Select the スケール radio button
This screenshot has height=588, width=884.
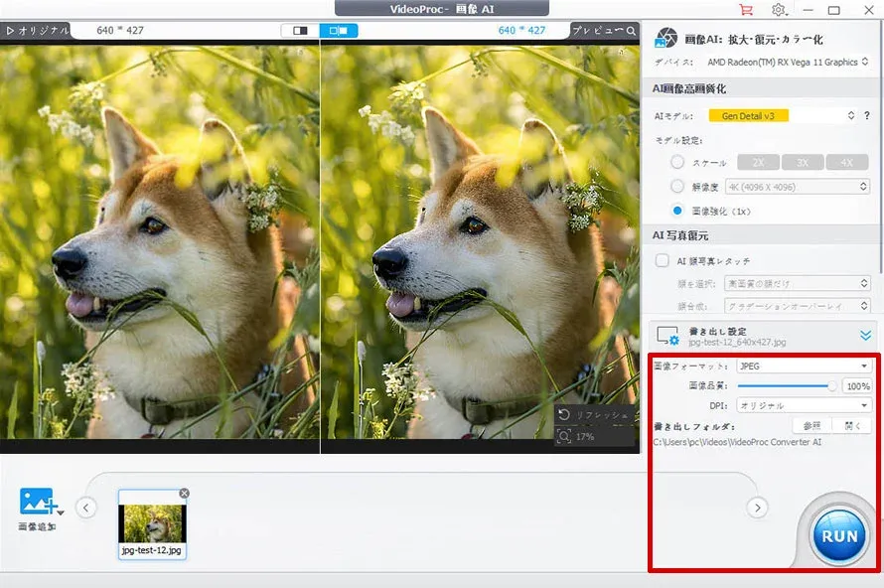(677, 162)
